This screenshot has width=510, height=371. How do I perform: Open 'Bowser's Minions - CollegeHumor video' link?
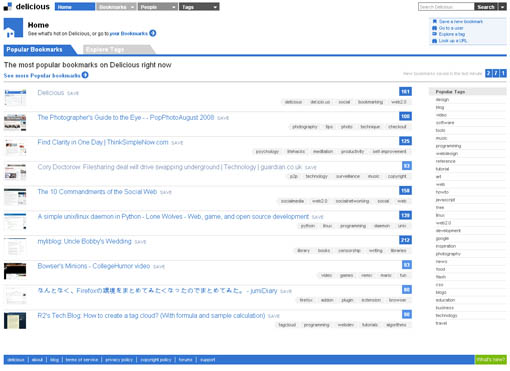click(94, 266)
